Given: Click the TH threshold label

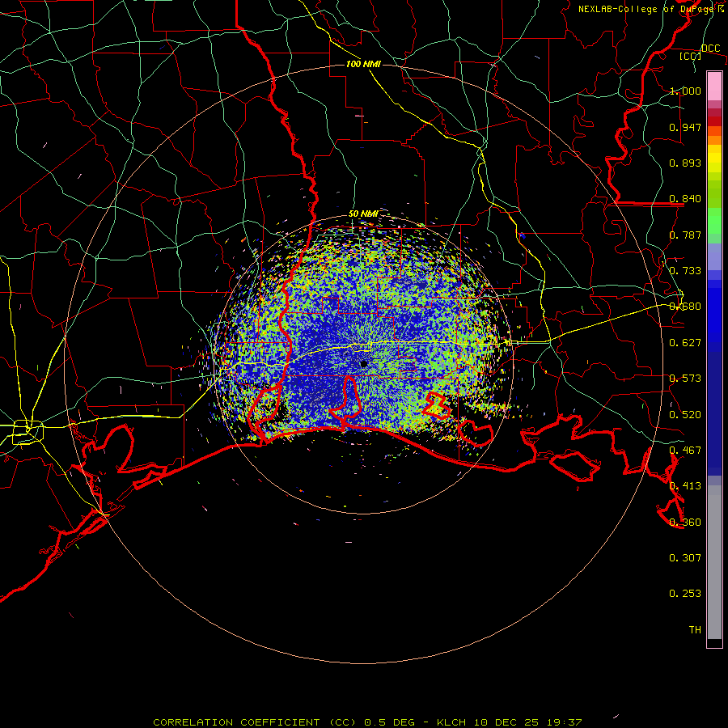Looking at the screenshot, I should (x=695, y=630).
